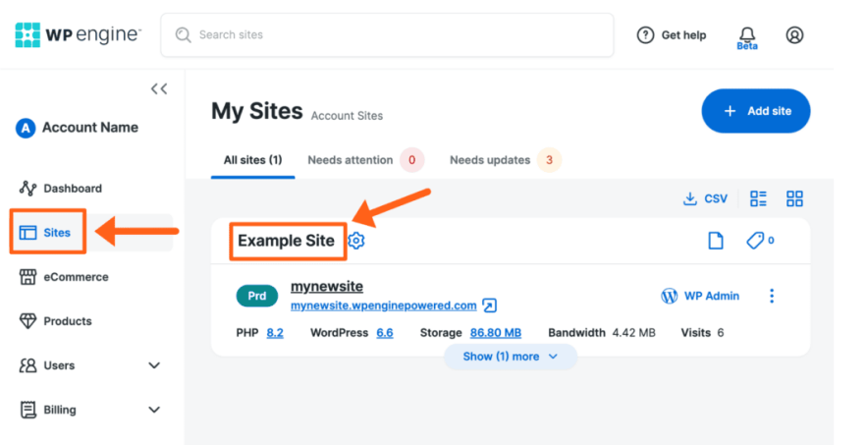This screenshot has width=868, height=445.
Task: Expand the Billing menu chevron
Action: [x=154, y=410]
